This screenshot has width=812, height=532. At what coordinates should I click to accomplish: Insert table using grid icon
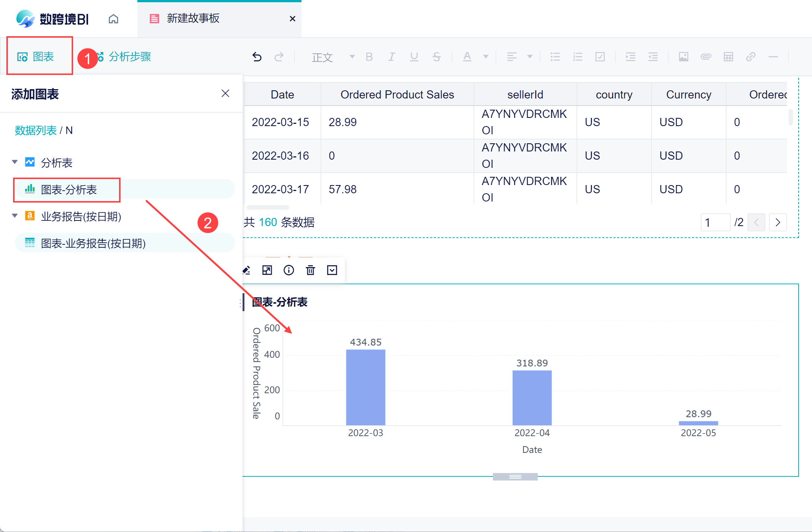point(728,57)
